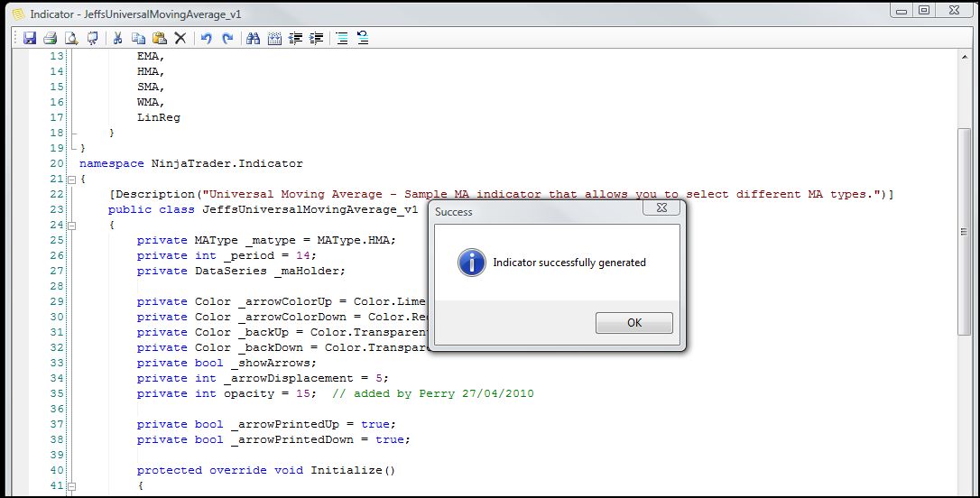Open print preview from toolbar
Image resolution: width=980 pixels, height=498 pixels.
(71, 38)
